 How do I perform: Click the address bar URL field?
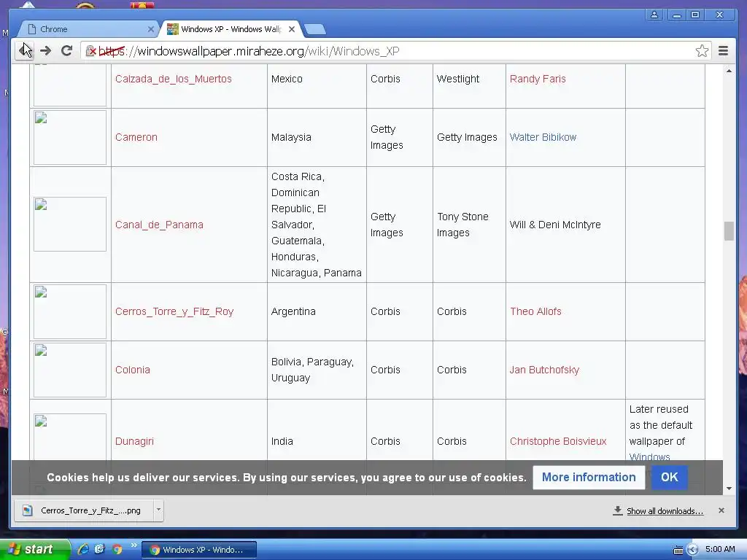[x=395, y=51]
